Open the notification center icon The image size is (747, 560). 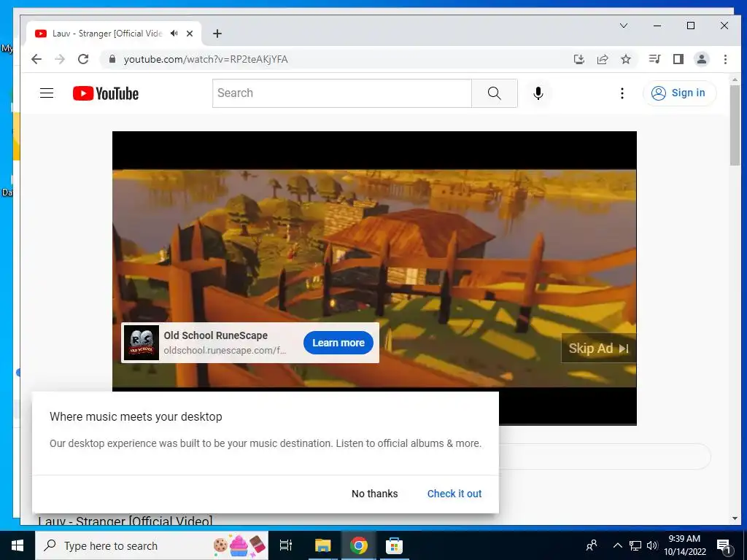click(x=724, y=546)
